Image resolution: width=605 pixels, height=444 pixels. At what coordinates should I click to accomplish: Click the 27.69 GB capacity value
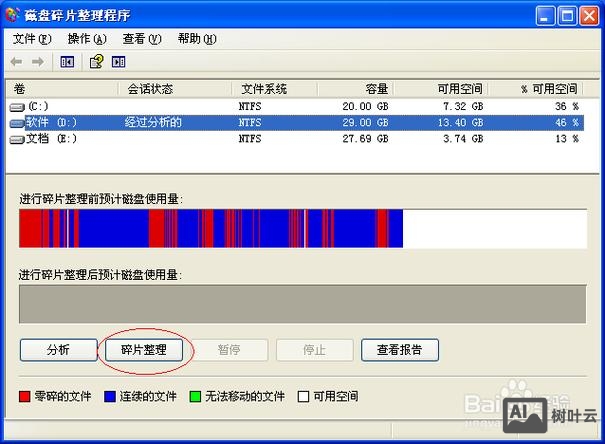tap(365, 139)
